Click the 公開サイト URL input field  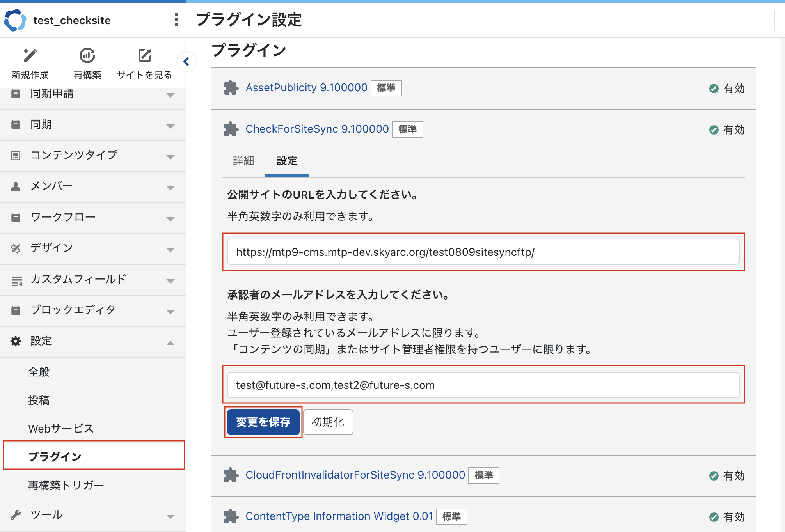[483, 252]
